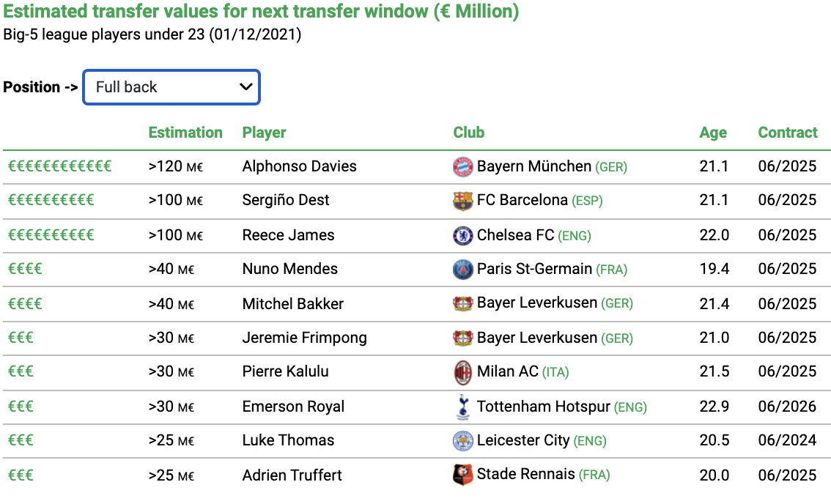
Task: Click the Milan AC club crest
Action: tap(462, 372)
